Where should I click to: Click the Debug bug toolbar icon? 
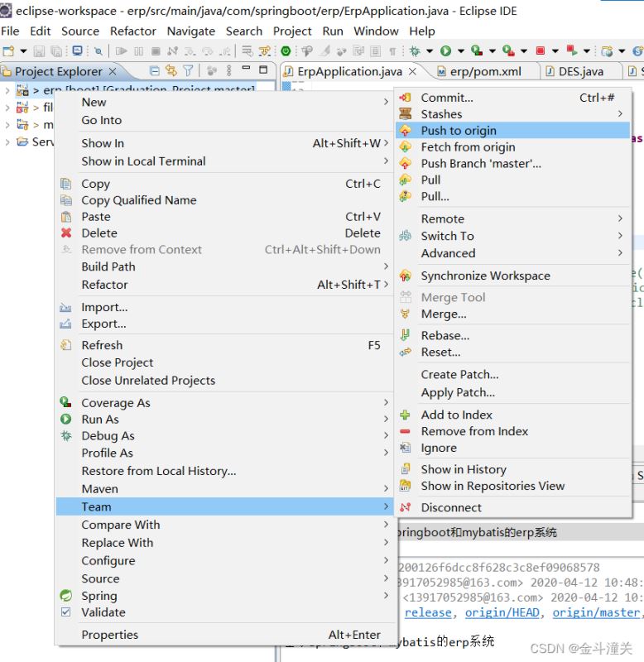click(415, 51)
